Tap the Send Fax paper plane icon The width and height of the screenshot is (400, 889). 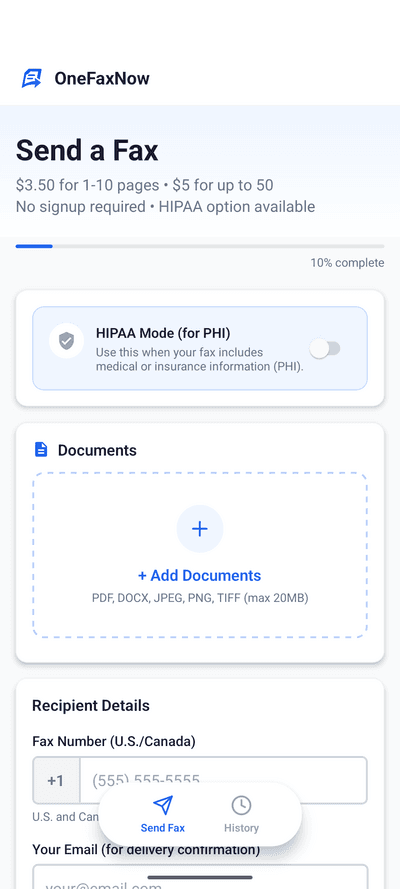coord(163,805)
